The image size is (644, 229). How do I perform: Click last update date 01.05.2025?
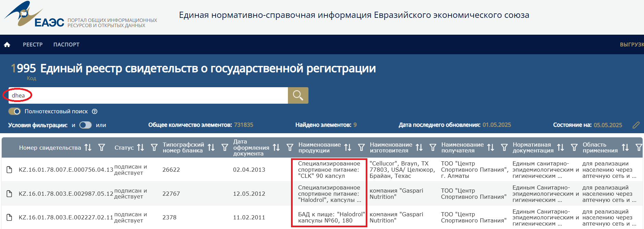pos(497,125)
